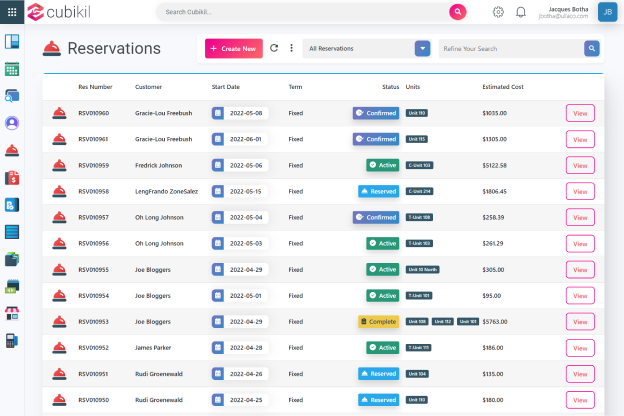View reservation RSV010953
Screen dimensions: 624x416
coord(580,322)
